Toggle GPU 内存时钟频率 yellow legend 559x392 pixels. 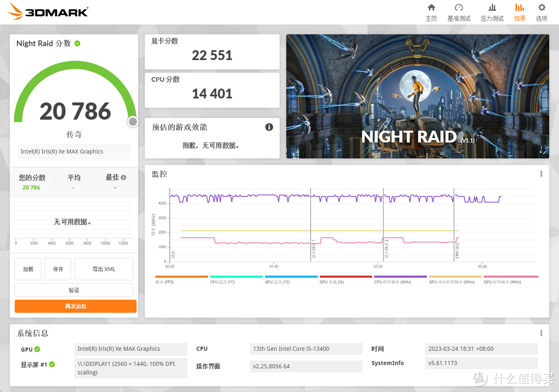pos(455,279)
